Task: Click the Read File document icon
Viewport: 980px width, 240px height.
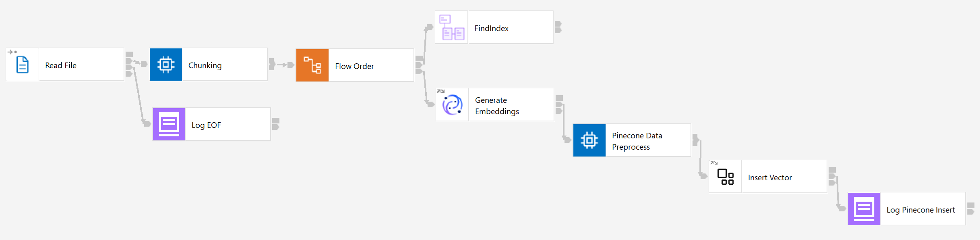Action: [23, 65]
